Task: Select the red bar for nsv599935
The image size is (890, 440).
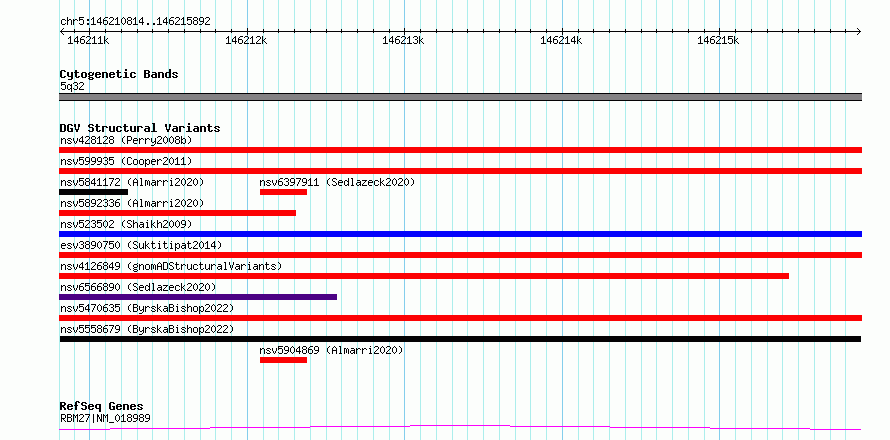Action: (x=460, y=171)
